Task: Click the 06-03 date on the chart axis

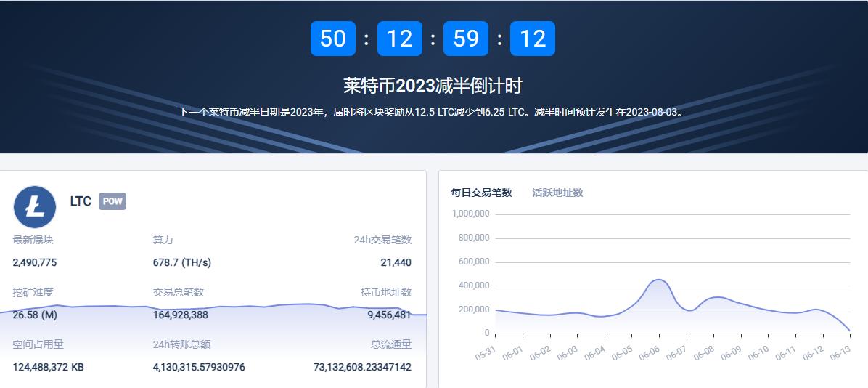Action: click(566, 353)
